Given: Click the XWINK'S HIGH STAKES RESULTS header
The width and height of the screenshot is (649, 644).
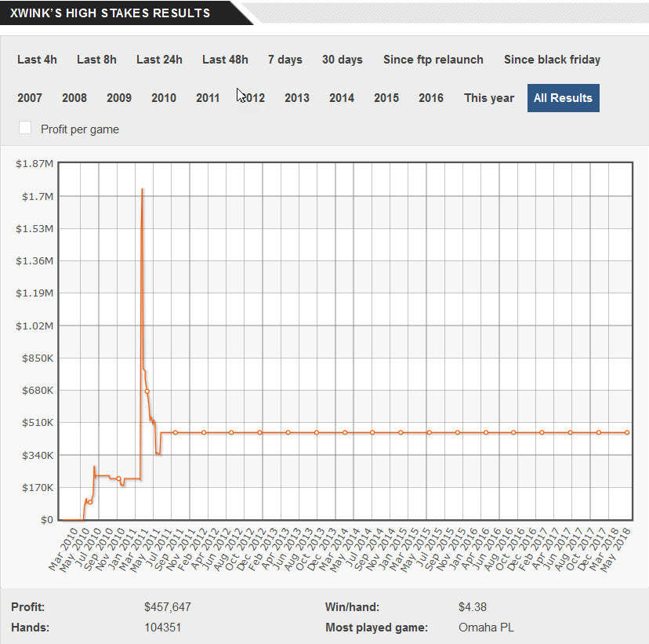Looking at the screenshot, I should click(110, 13).
